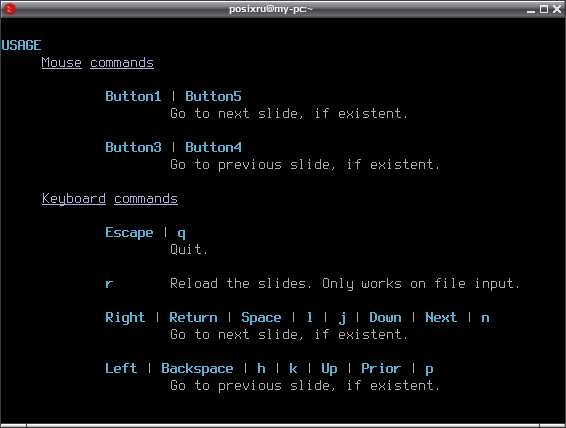Select the underlined Mouse commands heading
The height and width of the screenshot is (428, 566).
pyautogui.click(x=97, y=63)
